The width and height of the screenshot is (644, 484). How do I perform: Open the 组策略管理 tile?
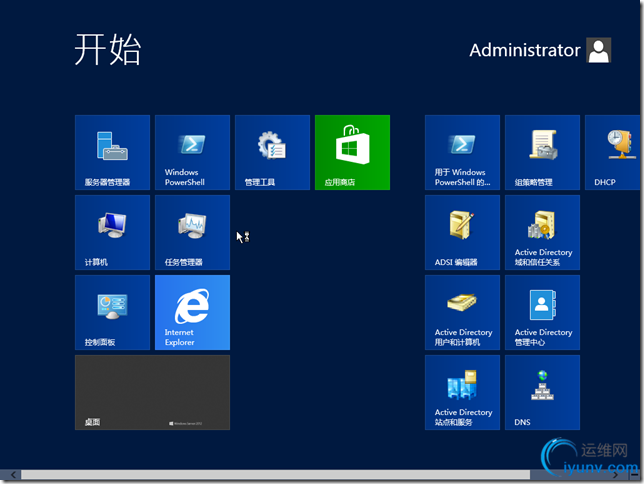coord(542,152)
